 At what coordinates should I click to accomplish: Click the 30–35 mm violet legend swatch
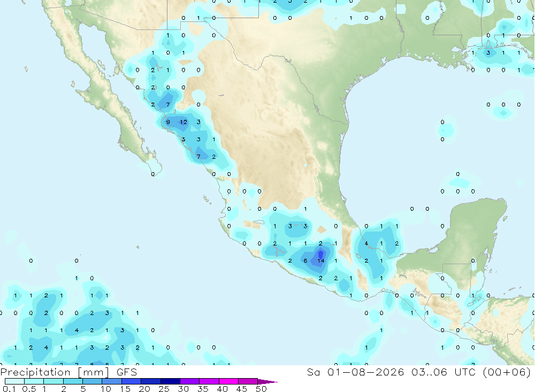tap(190, 381)
